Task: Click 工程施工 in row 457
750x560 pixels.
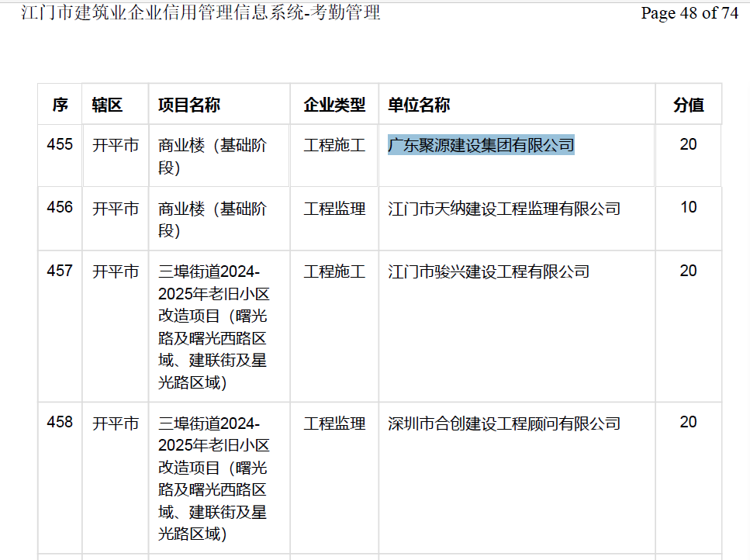Action: tap(334, 271)
